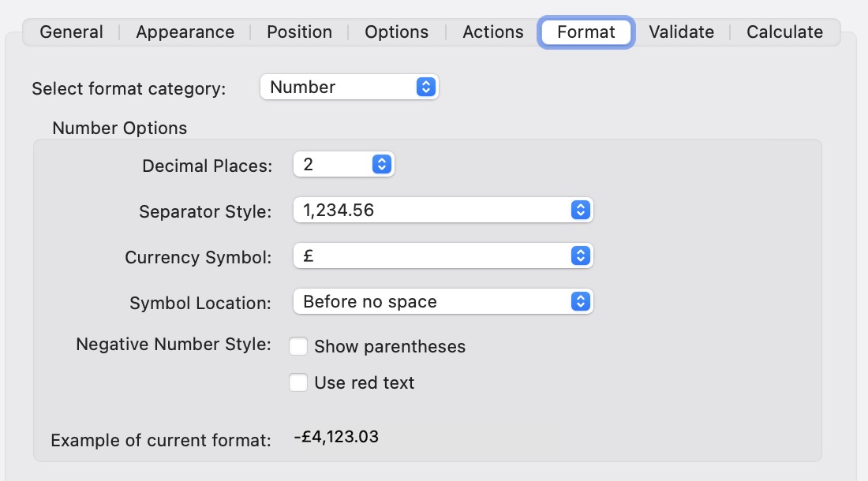Image resolution: width=868 pixels, height=481 pixels.
Task: Enable the Use red text checkbox
Action: coord(298,382)
